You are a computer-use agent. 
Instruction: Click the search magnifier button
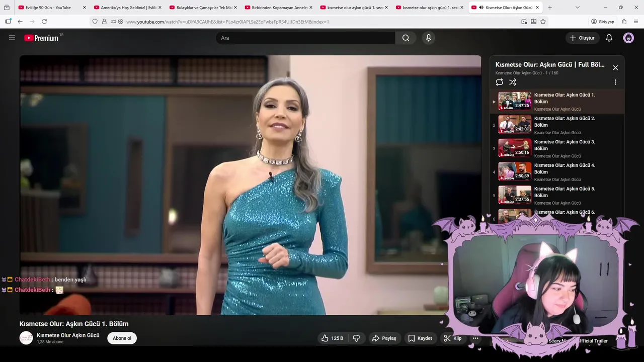pos(406,38)
